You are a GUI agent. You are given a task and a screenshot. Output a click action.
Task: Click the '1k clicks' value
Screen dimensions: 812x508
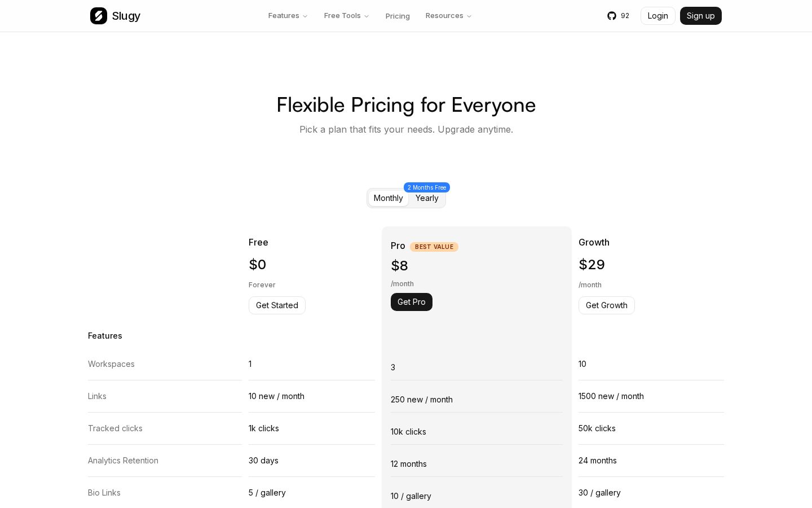click(264, 428)
